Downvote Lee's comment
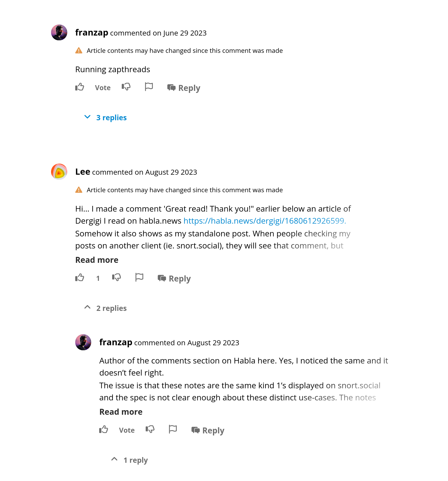 tap(117, 278)
